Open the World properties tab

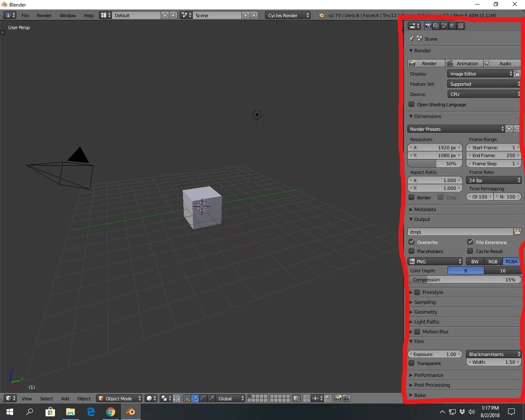452,25
